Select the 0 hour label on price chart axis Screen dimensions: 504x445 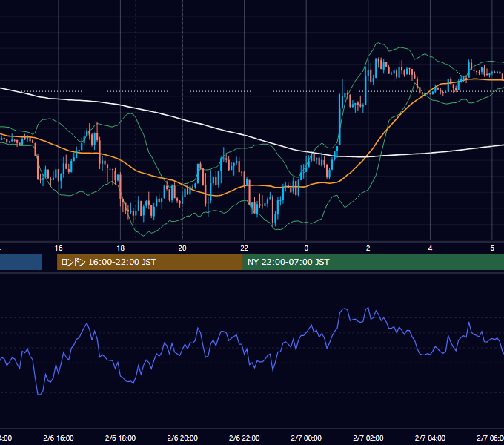pyautogui.click(x=306, y=248)
